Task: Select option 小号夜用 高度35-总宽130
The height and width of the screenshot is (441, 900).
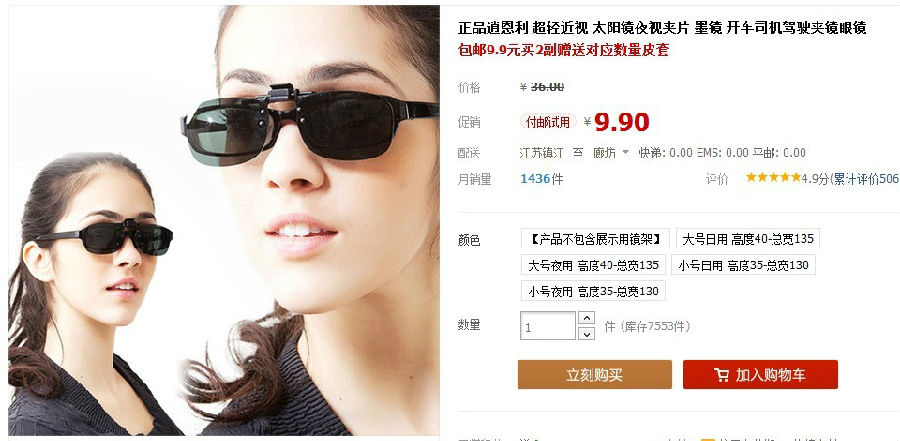Action: click(593, 291)
